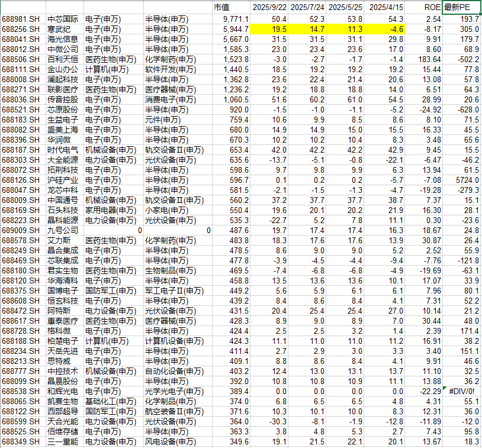Select the 惠泰医疗 name cell
The image size is (482, 448).
tap(65, 321)
